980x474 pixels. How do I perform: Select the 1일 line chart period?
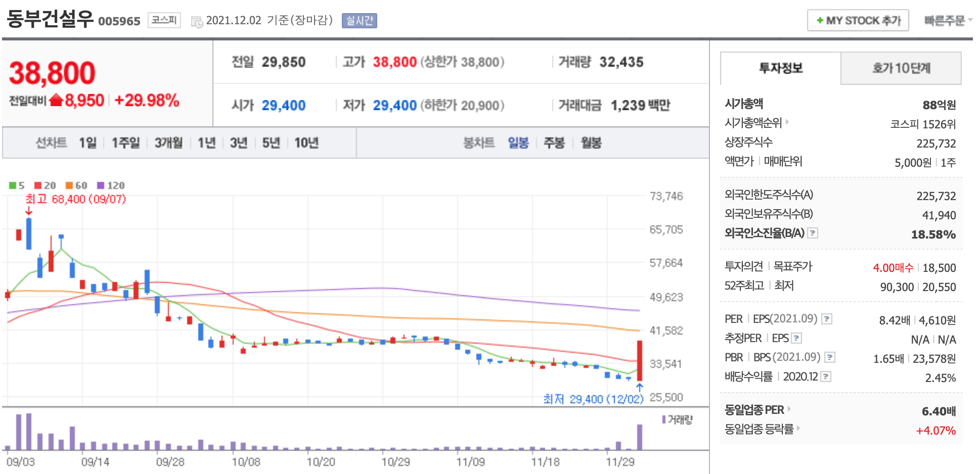pyautogui.click(x=87, y=143)
